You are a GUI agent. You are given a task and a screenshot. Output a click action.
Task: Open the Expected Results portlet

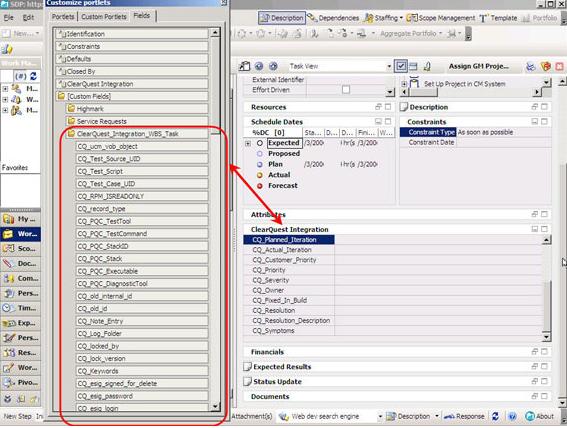coord(282,367)
